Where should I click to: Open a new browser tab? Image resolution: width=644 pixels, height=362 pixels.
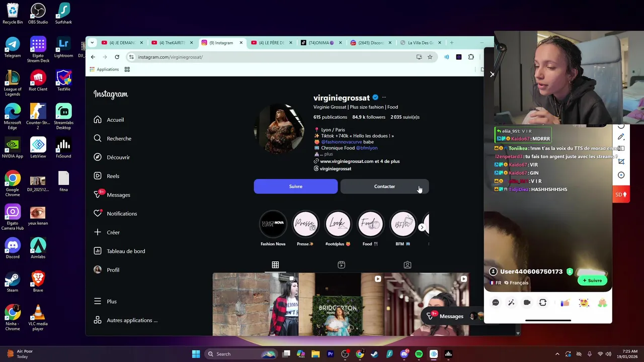[x=451, y=43]
